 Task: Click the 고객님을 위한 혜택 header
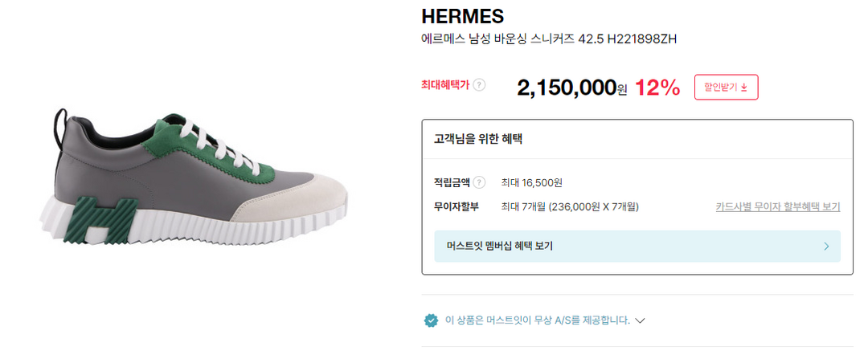(478, 139)
